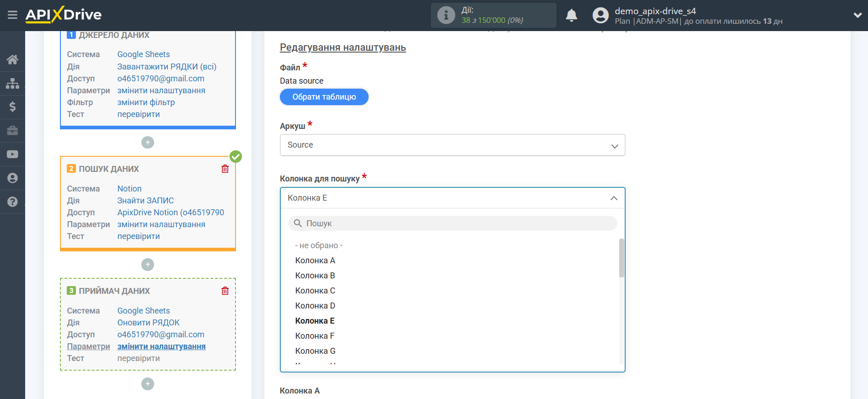
Task: Delete the Data Search block
Action: (x=225, y=169)
